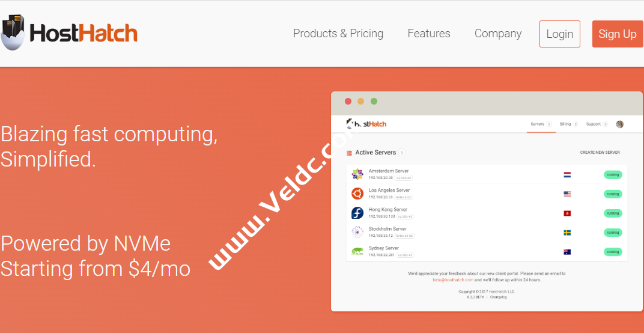644x333 pixels.
Task: Open the Company menu
Action: point(498,34)
